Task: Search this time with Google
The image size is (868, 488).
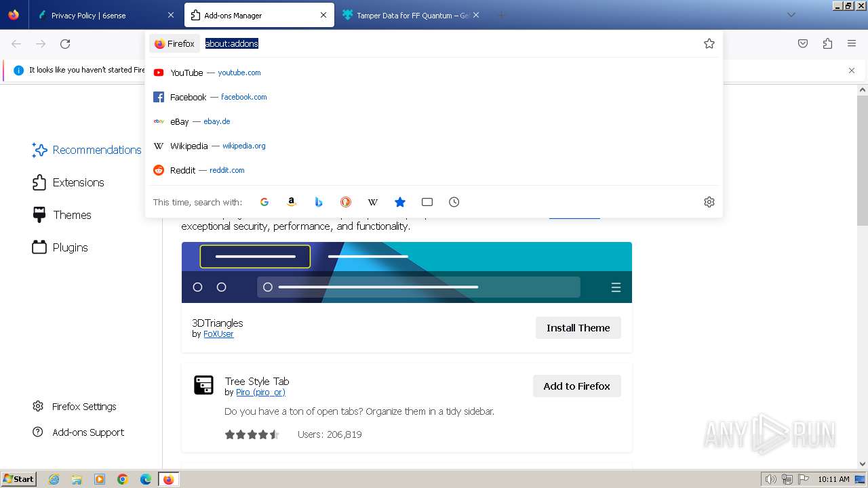Action: (x=264, y=202)
